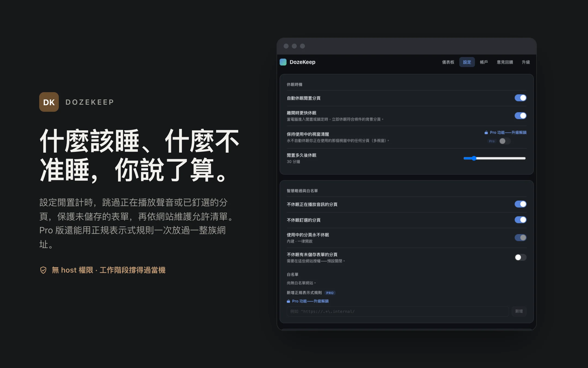Viewport: 588px width, 368px height.
Task: Enable 不休眠有未儲存表單的分頁 switch
Action: click(x=520, y=257)
